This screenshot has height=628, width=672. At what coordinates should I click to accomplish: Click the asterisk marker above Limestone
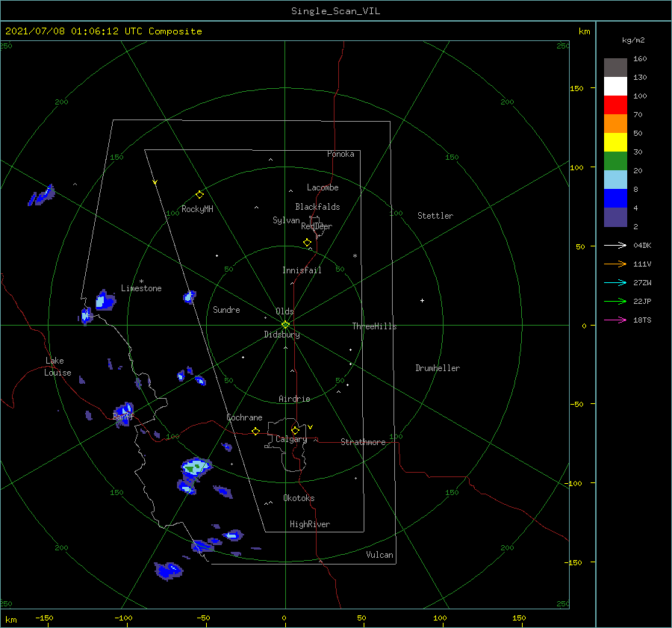click(141, 282)
